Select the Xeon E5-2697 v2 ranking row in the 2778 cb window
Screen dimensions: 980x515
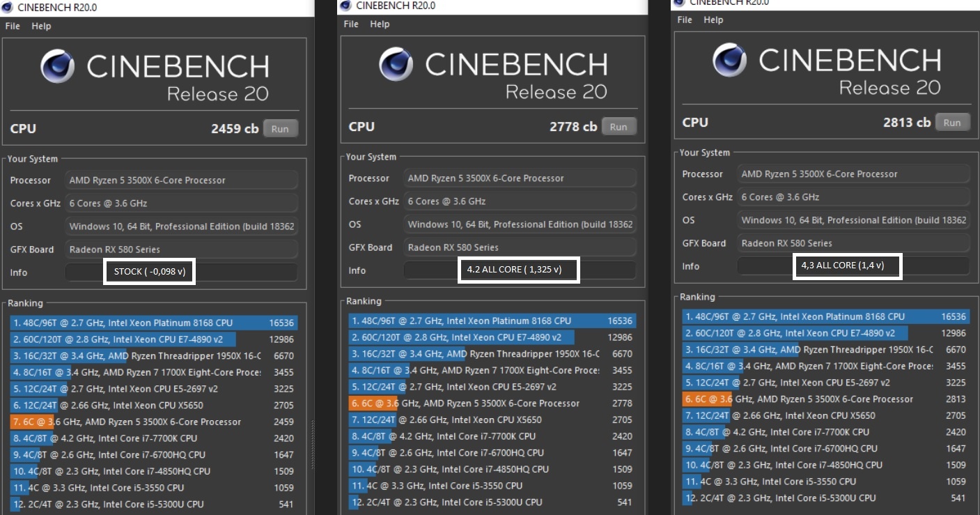pyautogui.click(x=492, y=386)
